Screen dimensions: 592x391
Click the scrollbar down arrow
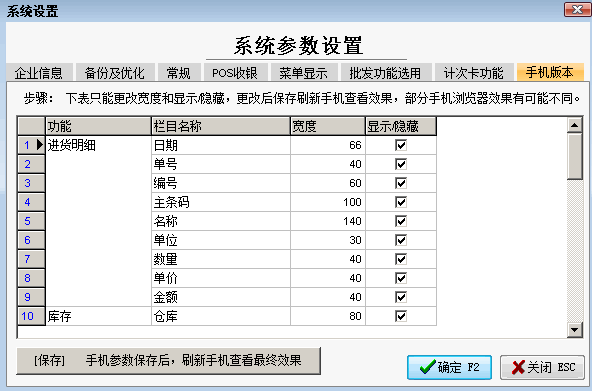[575, 330]
